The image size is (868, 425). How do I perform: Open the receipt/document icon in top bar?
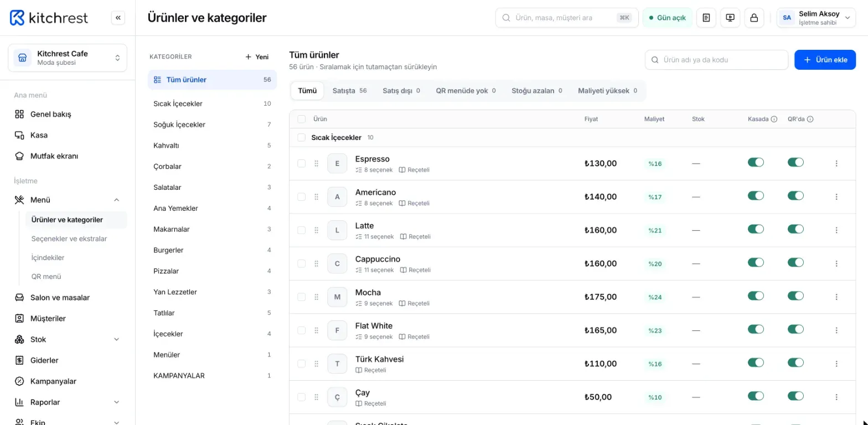706,18
